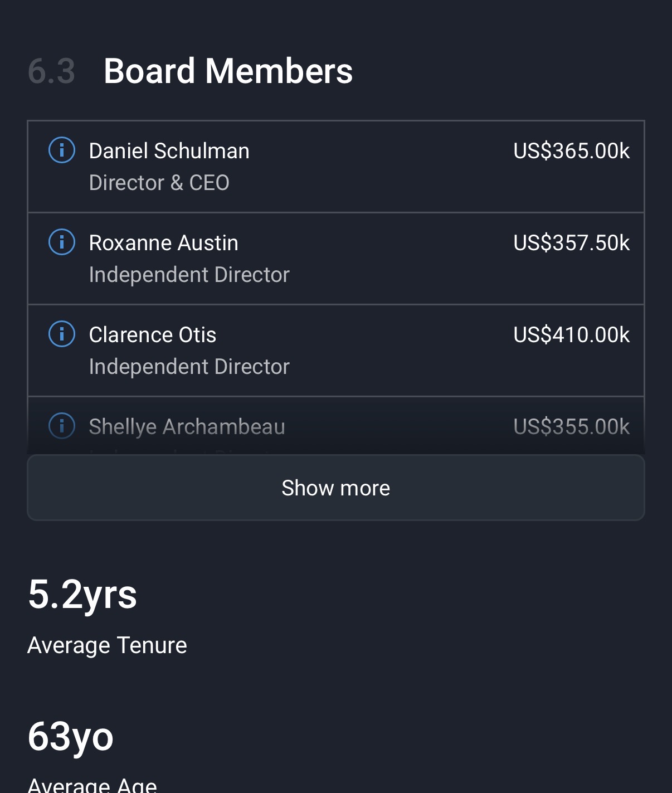The height and width of the screenshot is (793, 672).
Task: Tap Independent Director label under Clarence Otis
Action: pos(189,367)
